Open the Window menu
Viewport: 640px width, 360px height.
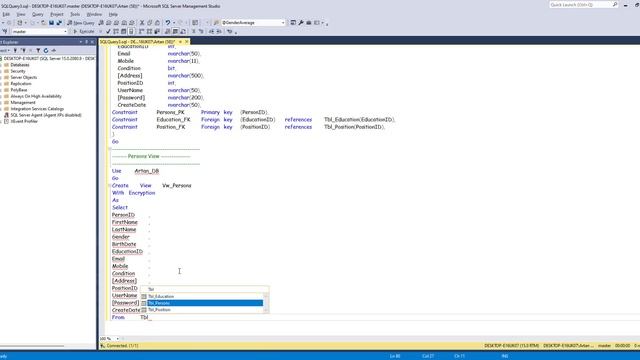pyautogui.click(x=94, y=14)
